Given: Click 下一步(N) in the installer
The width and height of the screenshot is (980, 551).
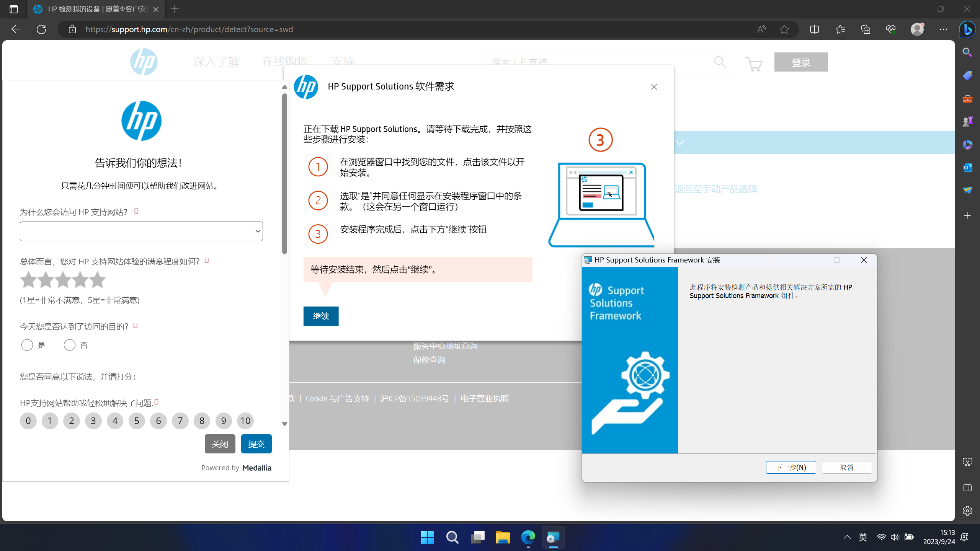Looking at the screenshot, I should coord(791,467).
